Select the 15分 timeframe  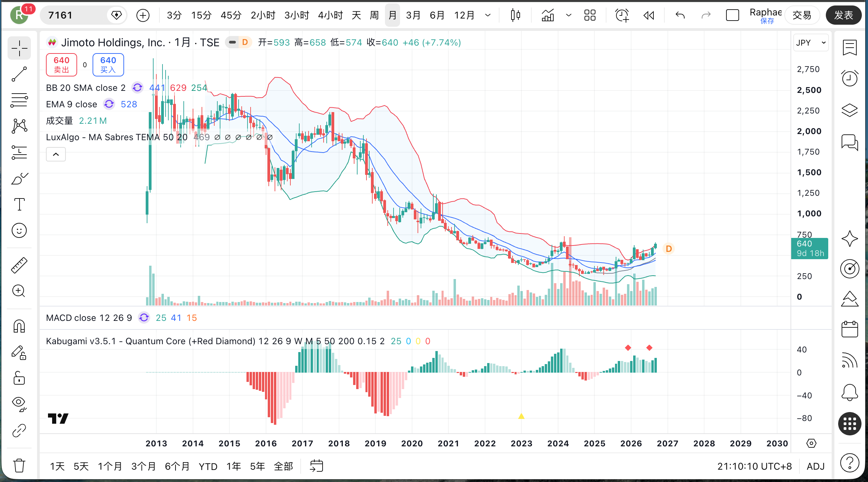(201, 15)
